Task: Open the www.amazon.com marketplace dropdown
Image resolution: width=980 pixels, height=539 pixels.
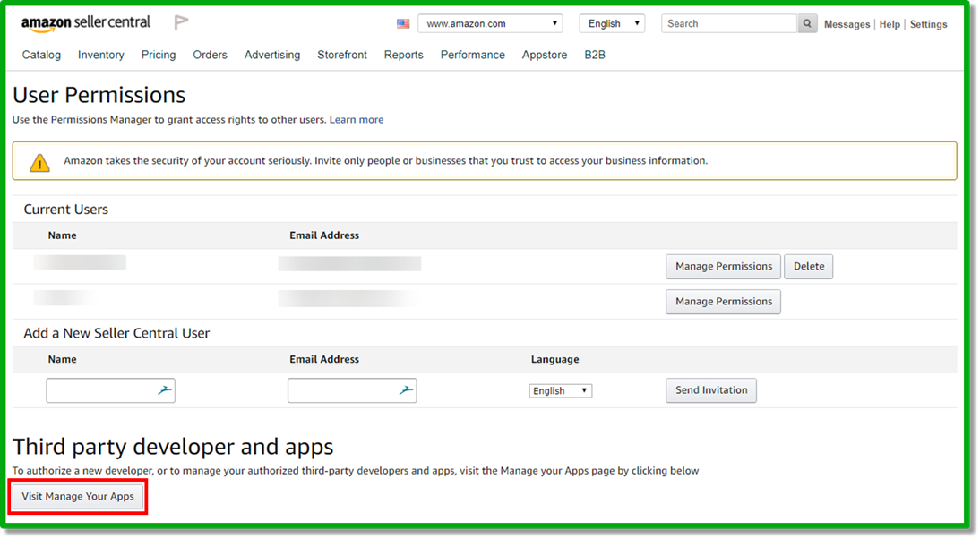Action: pos(490,24)
